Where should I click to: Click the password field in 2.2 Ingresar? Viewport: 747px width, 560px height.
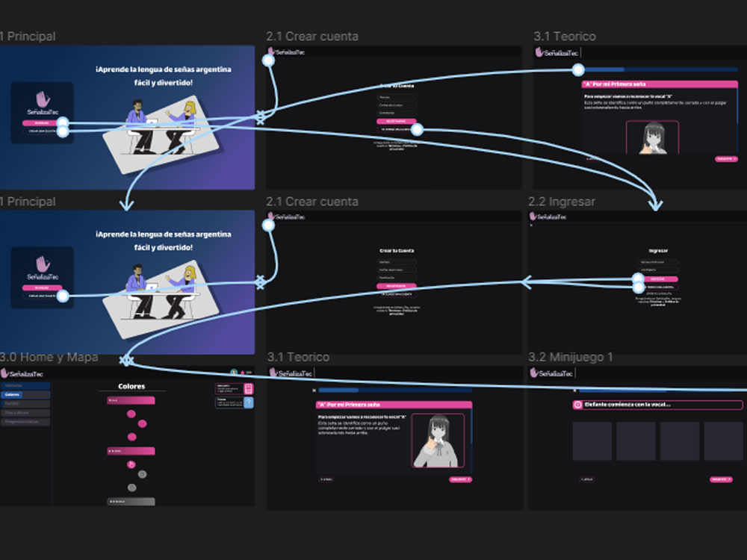[x=658, y=270]
